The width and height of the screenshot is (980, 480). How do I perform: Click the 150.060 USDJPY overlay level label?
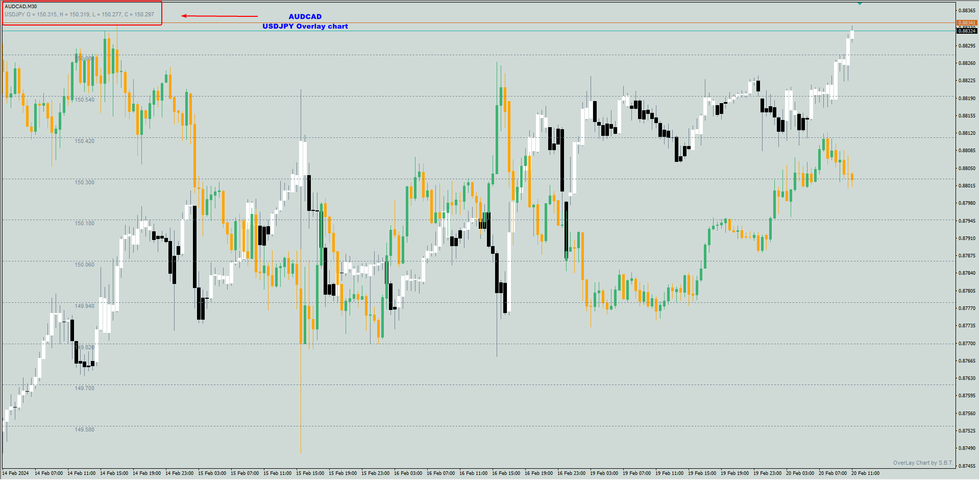click(85, 265)
